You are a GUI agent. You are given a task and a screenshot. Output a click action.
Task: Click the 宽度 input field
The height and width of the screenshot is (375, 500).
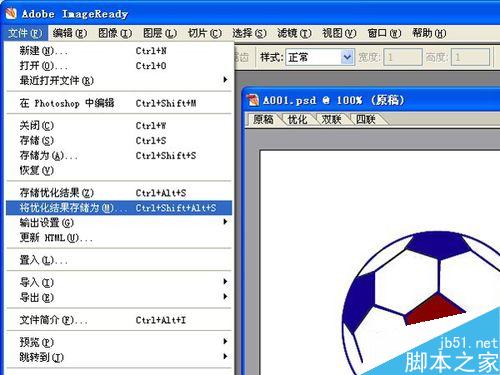click(x=403, y=57)
